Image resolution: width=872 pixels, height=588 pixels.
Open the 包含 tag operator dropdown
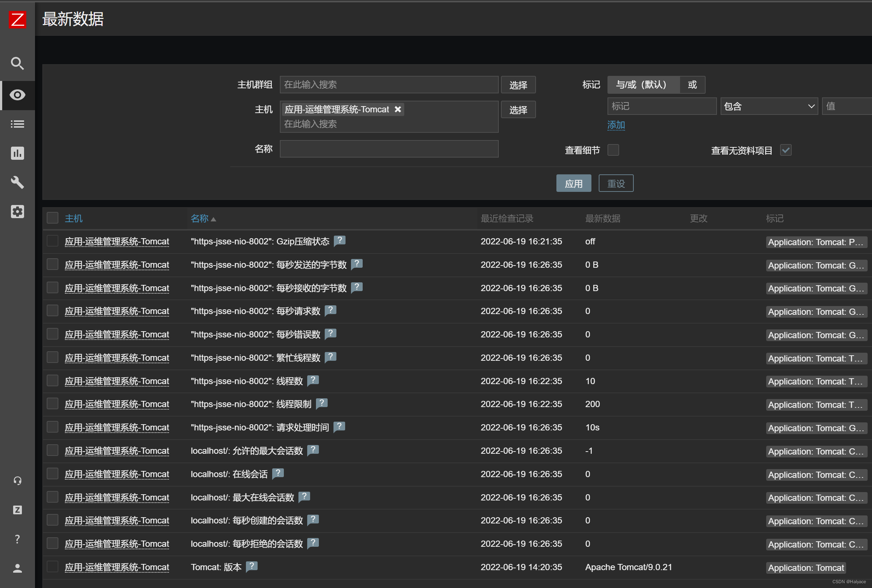769,106
